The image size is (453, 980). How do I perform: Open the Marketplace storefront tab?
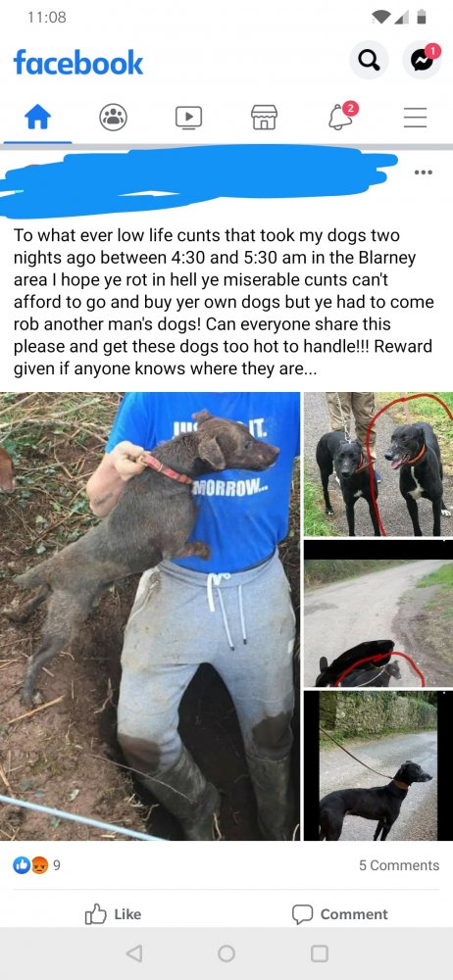264,117
